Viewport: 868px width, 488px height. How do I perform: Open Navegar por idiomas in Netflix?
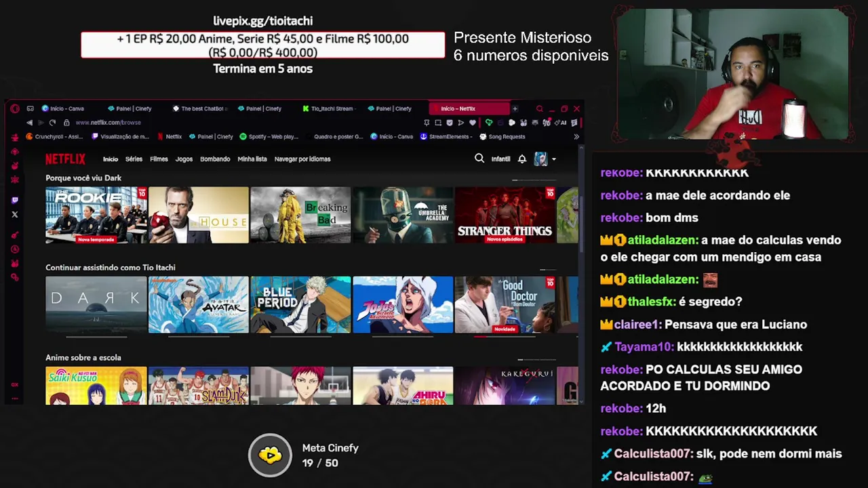(302, 159)
